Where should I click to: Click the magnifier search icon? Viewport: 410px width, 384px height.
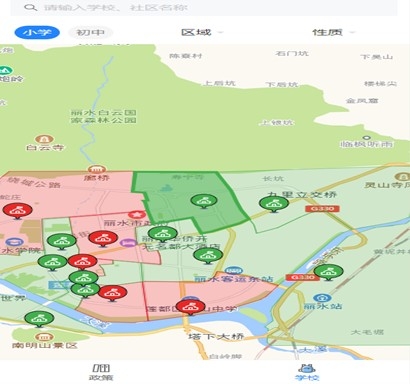click(30, 7)
